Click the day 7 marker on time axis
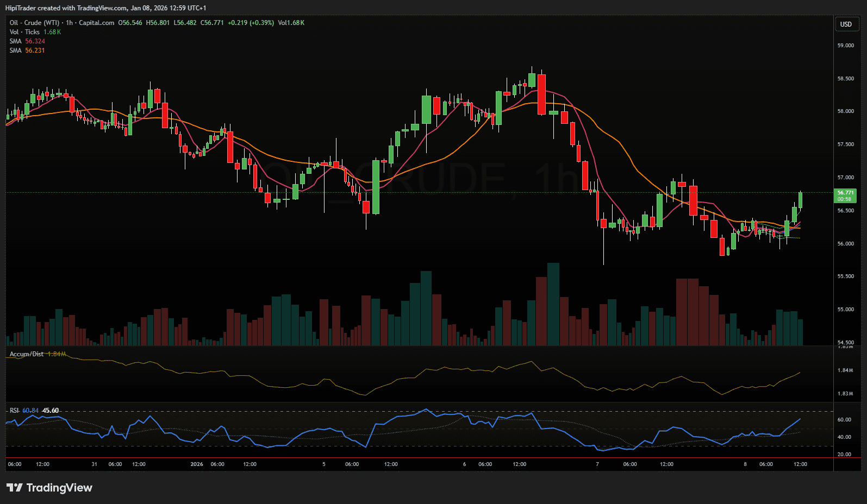The height and width of the screenshot is (504, 867). [x=597, y=464]
